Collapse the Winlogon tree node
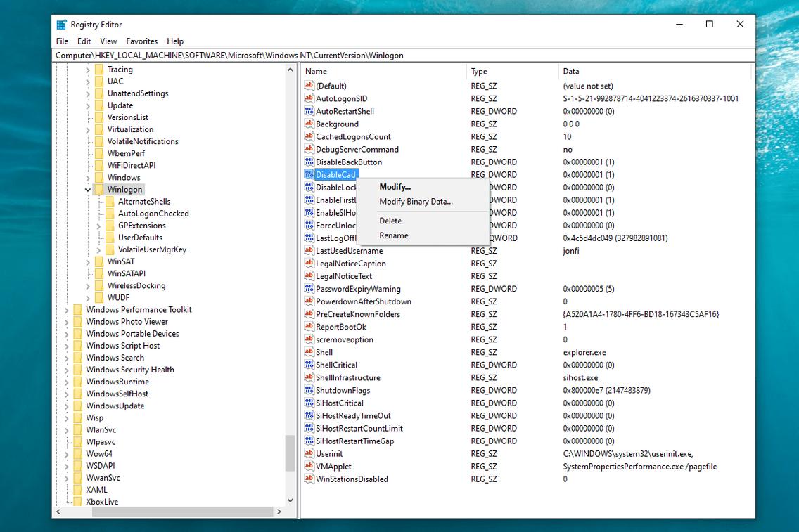Image resolution: width=799 pixels, height=532 pixels. click(88, 190)
